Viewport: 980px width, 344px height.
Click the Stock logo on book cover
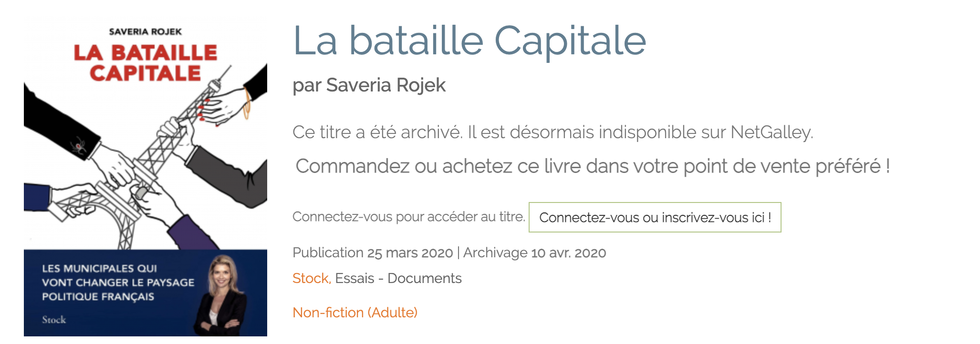tap(54, 320)
